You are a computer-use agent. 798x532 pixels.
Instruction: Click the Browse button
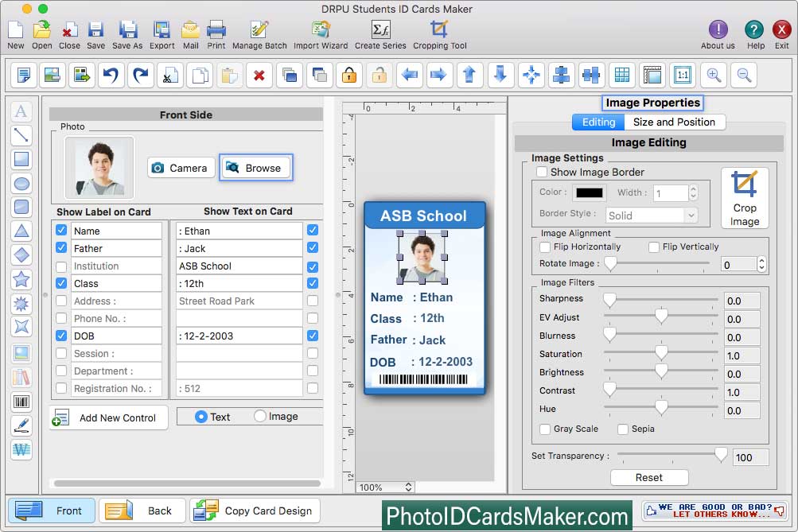[256, 167]
